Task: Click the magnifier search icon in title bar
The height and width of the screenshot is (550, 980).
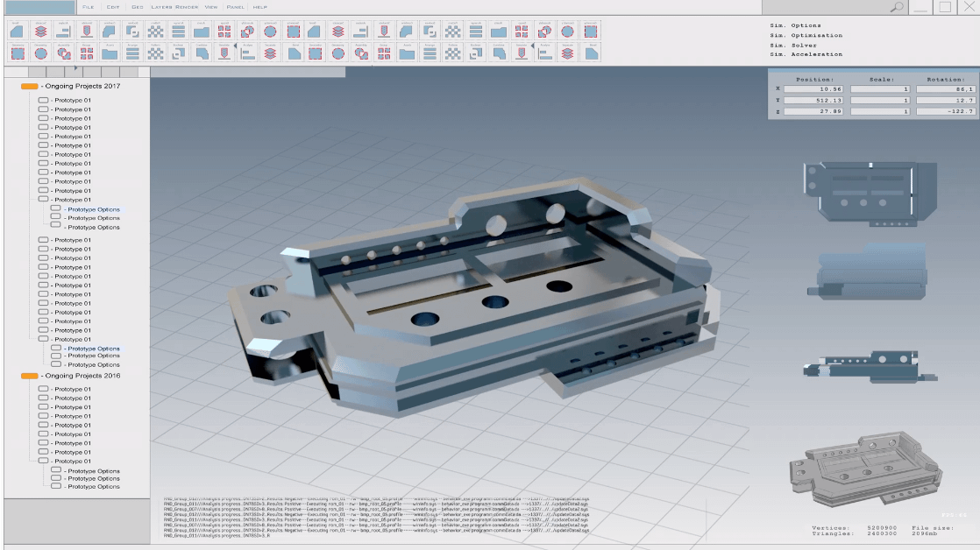Action: click(x=897, y=7)
